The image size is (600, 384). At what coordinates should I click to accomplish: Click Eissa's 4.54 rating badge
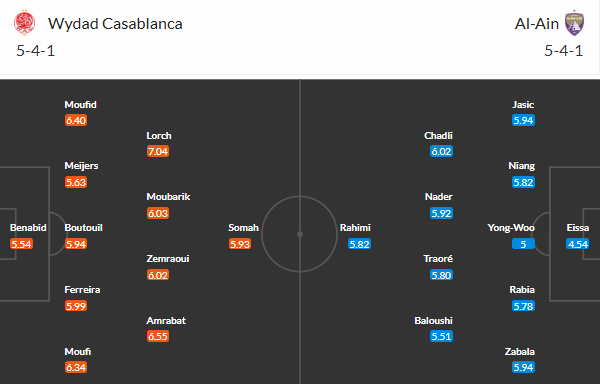(577, 244)
